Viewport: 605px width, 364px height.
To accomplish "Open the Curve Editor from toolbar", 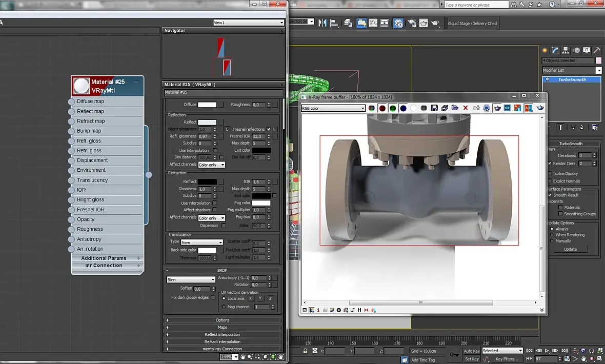I will tap(373, 23).
